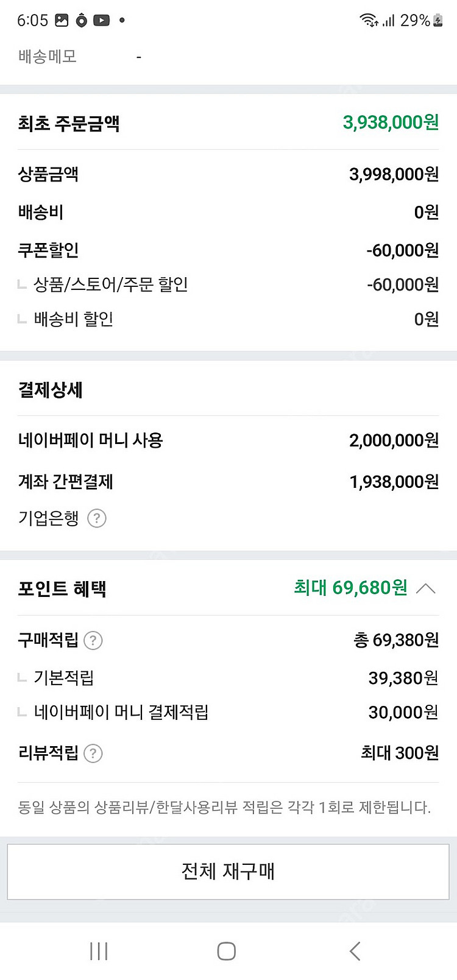This screenshot has width=457, height=980.
Task: Tap the Android back navigation button
Action: pyautogui.click(x=355, y=951)
